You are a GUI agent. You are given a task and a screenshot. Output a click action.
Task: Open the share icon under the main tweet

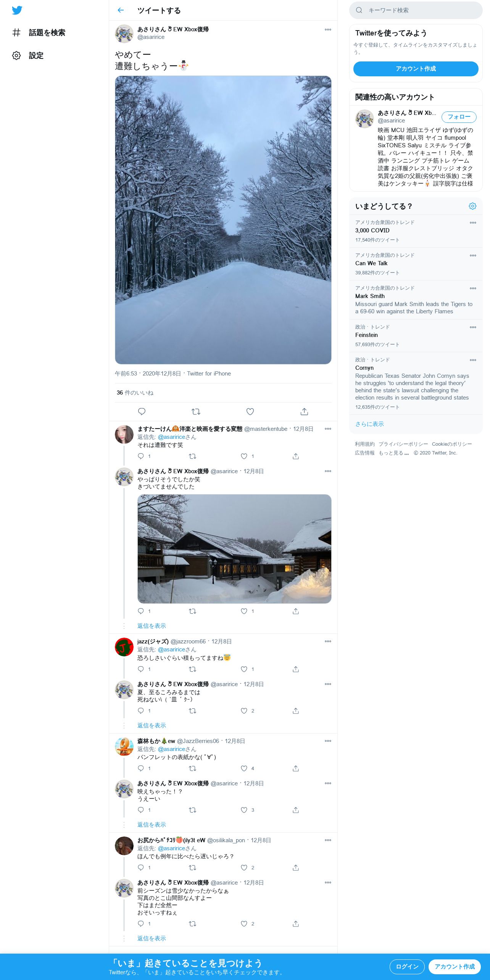(304, 411)
